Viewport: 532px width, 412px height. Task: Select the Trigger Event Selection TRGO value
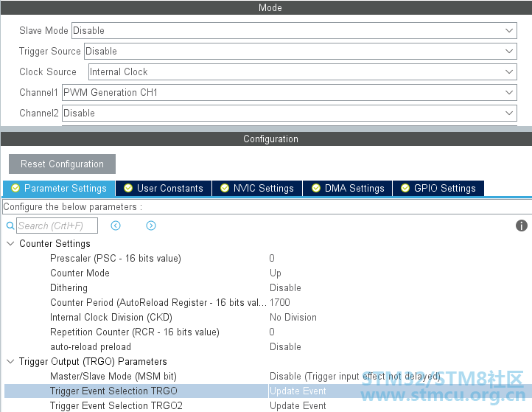tap(298, 391)
